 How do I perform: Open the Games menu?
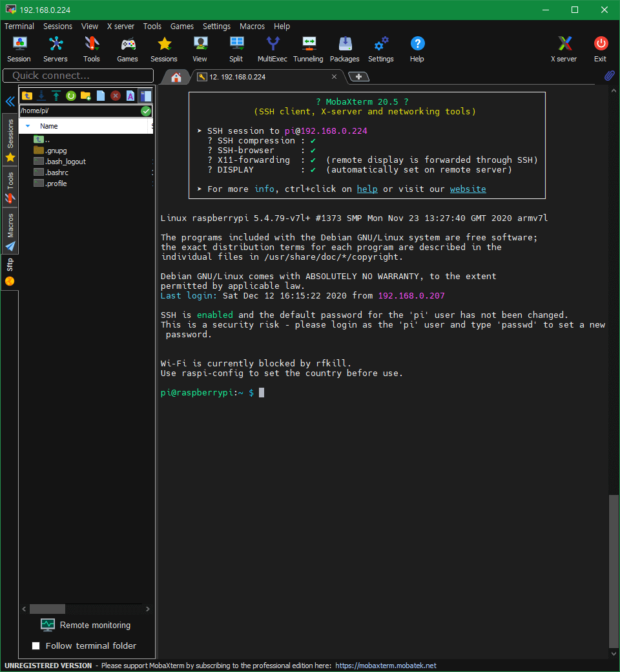point(182,26)
